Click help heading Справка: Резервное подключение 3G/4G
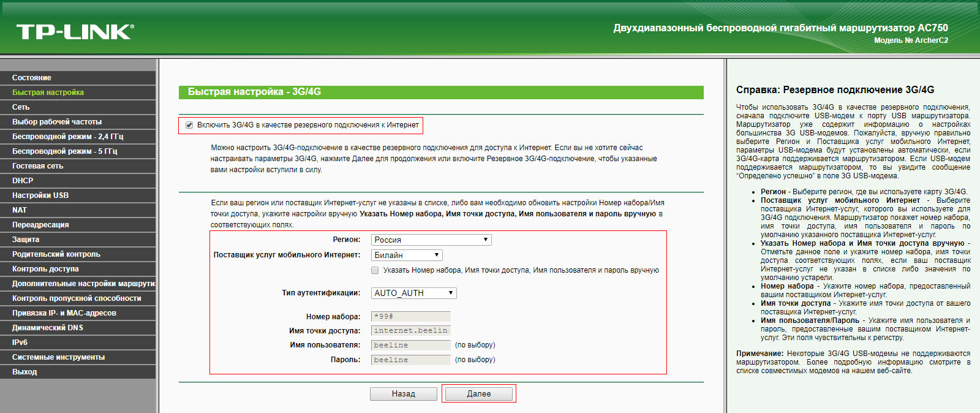The image size is (980, 413). click(x=835, y=90)
